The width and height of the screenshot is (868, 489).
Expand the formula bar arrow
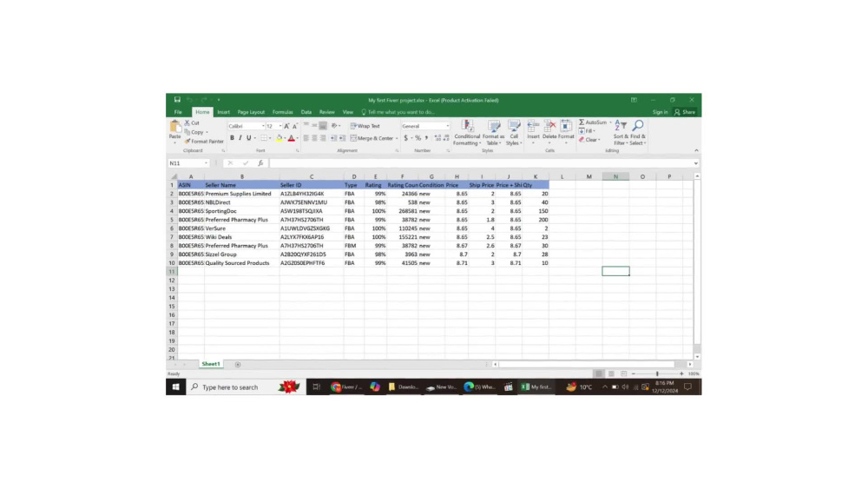pyautogui.click(x=696, y=163)
